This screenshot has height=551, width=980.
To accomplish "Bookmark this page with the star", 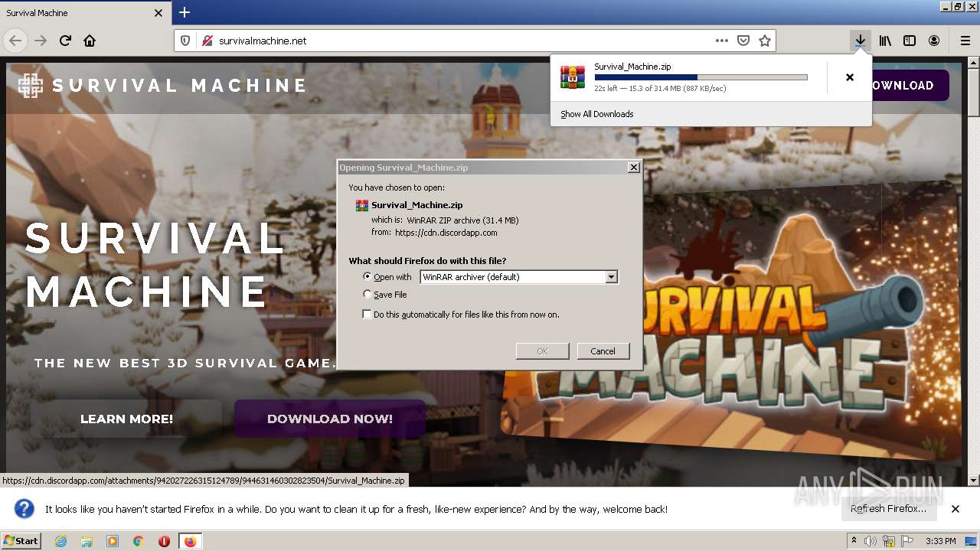I will click(x=764, y=41).
